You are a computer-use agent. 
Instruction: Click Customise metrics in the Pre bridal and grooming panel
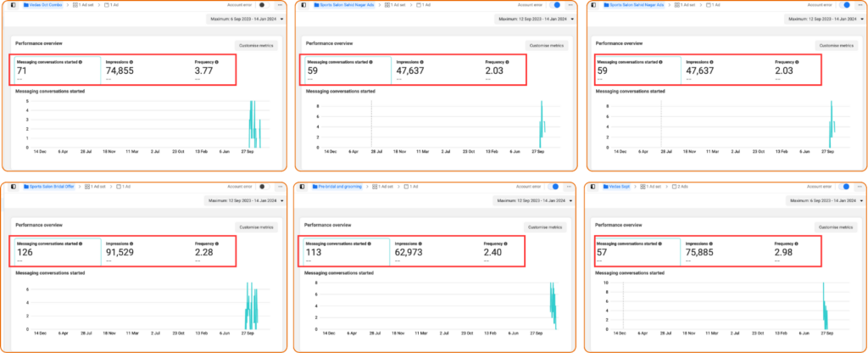click(x=545, y=227)
